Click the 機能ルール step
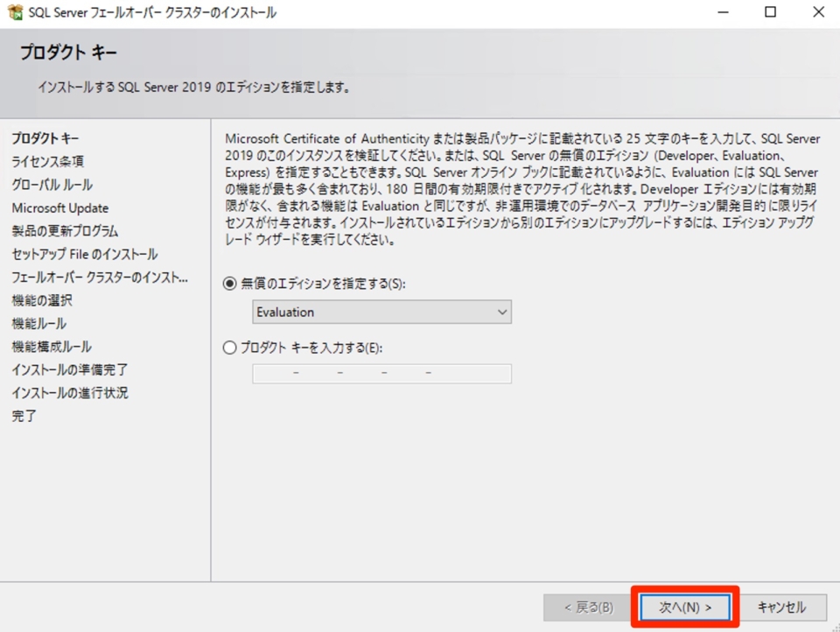Viewport: 840px width, 632px height. 39,323
